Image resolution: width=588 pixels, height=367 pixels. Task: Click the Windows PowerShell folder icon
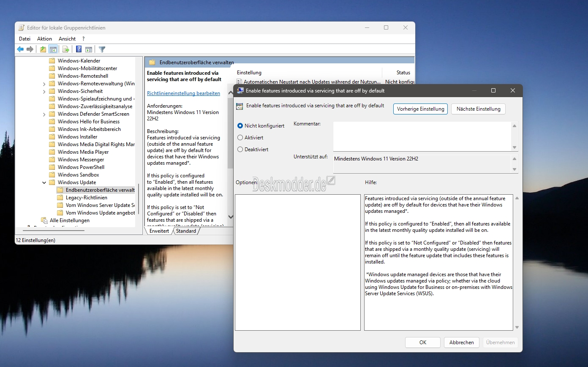point(52,167)
